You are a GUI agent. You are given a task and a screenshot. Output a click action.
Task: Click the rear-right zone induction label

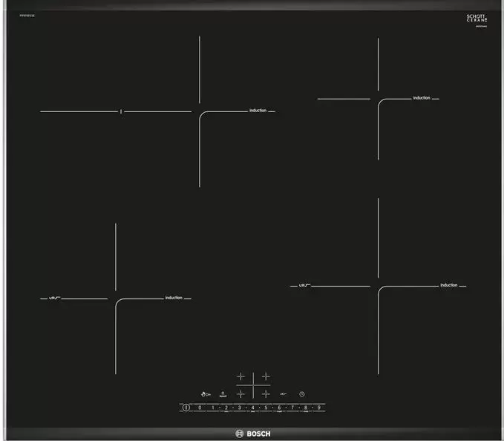[x=422, y=98]
